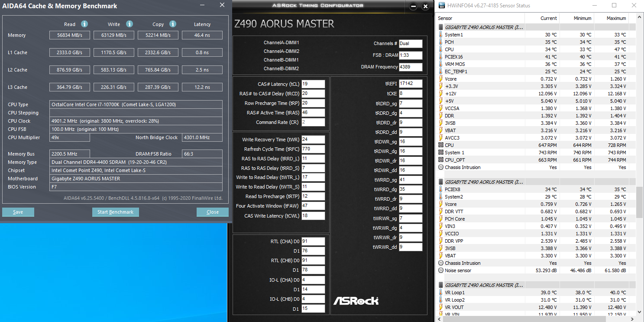Click the HWiNFO scrollbar up arrow

[x=640, y=18]
